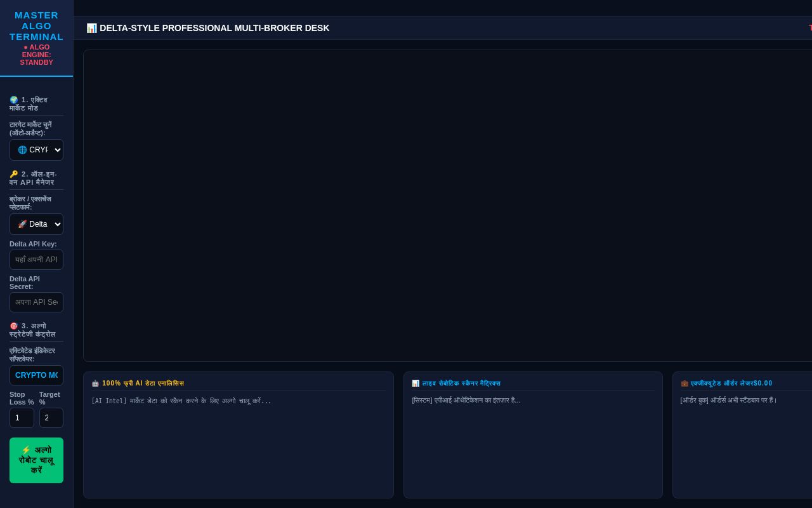This screenshot has width=812, height=508.
Task: Click the globe icon beside section 1 heading
Action: (13, 100)
